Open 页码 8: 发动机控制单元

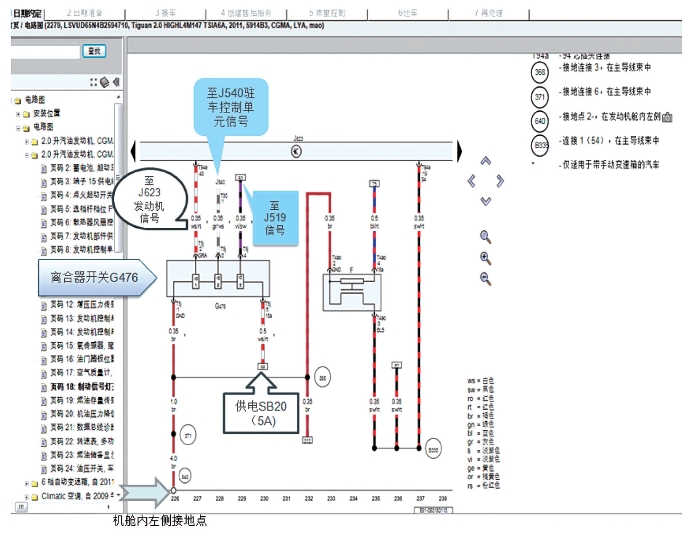coord(82,250)
